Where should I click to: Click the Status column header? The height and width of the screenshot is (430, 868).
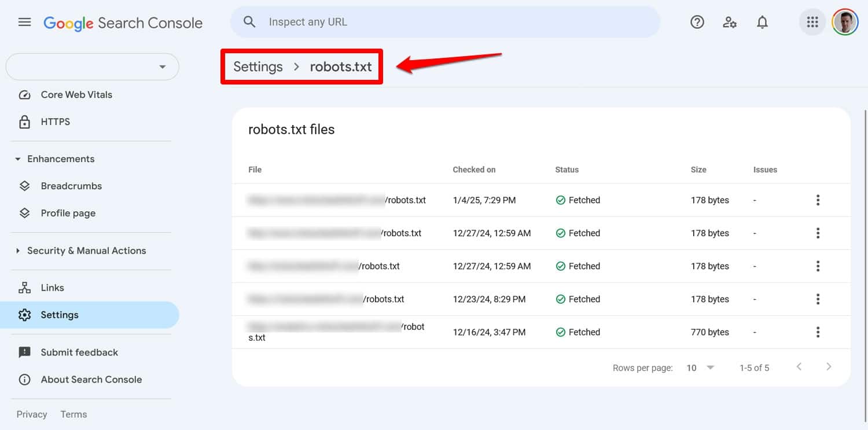click(x=567, y=170)
